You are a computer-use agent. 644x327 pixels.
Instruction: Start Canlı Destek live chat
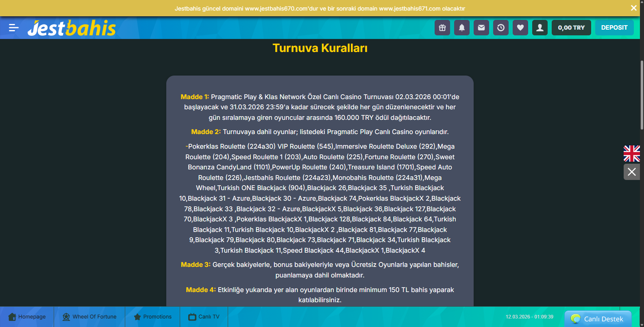click(598, 319)
